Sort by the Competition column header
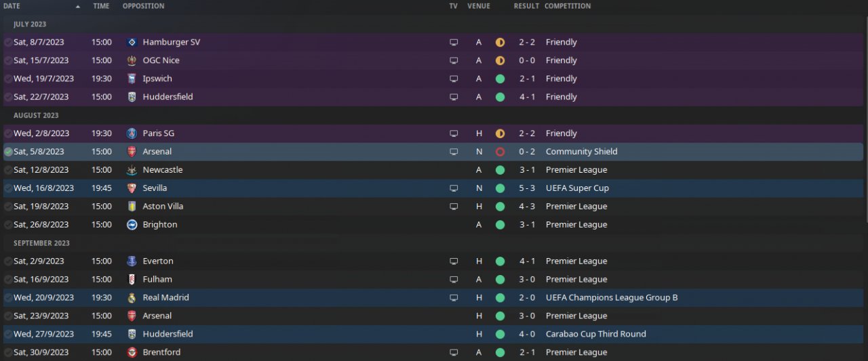The image size is (868, 361). point(567,6)
